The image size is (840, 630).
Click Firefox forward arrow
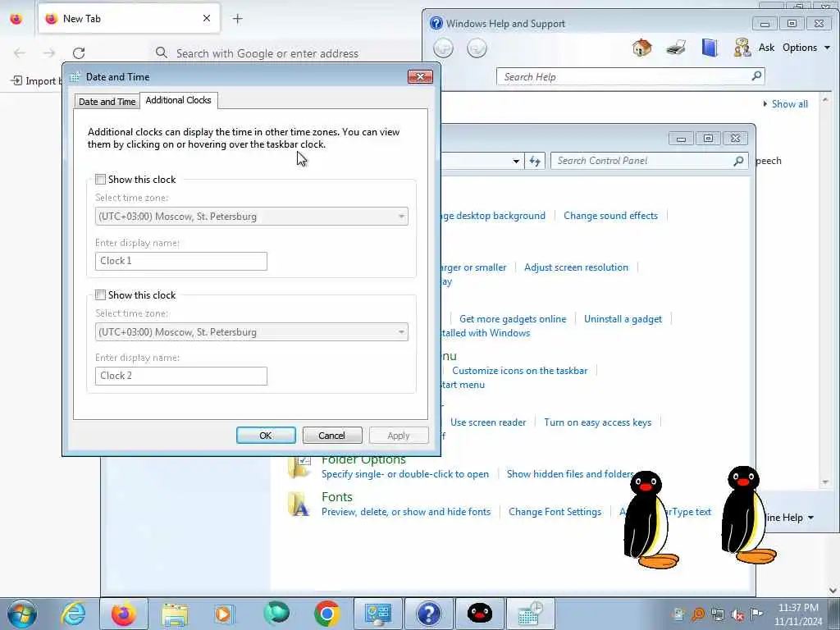[x=48, y=53]
